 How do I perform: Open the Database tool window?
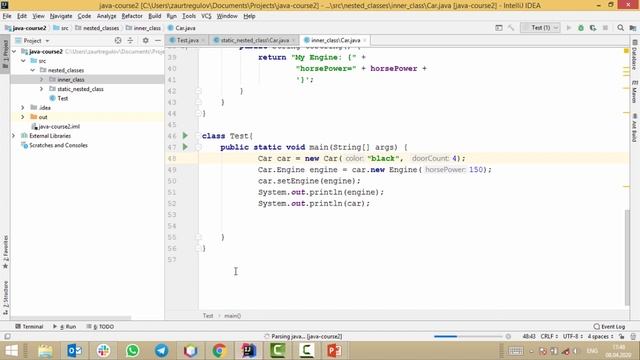coord(635,55)
